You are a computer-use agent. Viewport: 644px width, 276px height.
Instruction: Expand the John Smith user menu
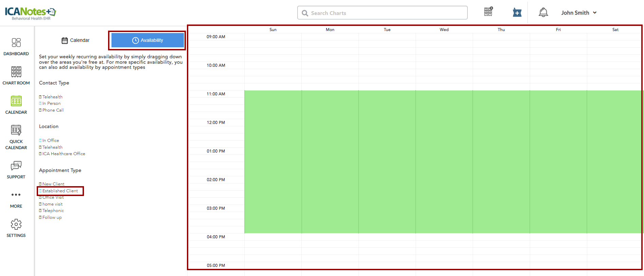click(x=579, y=13)
